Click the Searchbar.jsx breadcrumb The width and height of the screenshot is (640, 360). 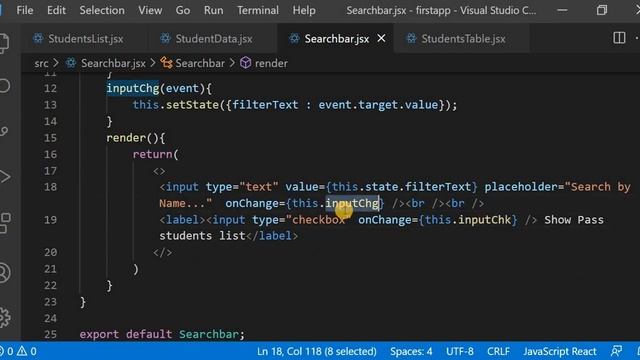pos(113,63)
